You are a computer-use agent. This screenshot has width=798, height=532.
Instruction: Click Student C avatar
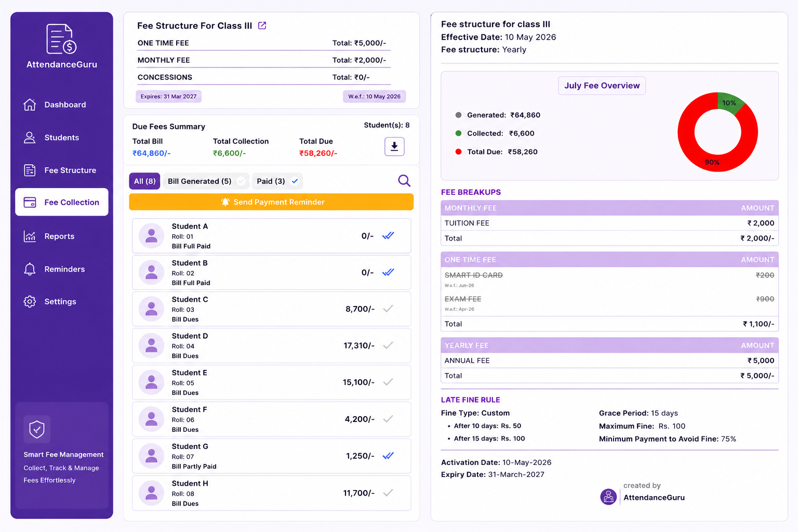pos(152,309)
